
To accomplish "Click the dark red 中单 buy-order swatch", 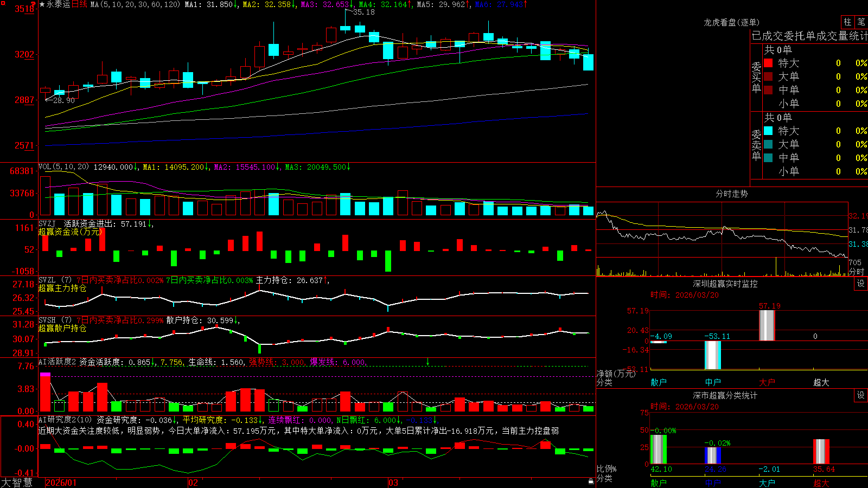I will pos(768,90).
